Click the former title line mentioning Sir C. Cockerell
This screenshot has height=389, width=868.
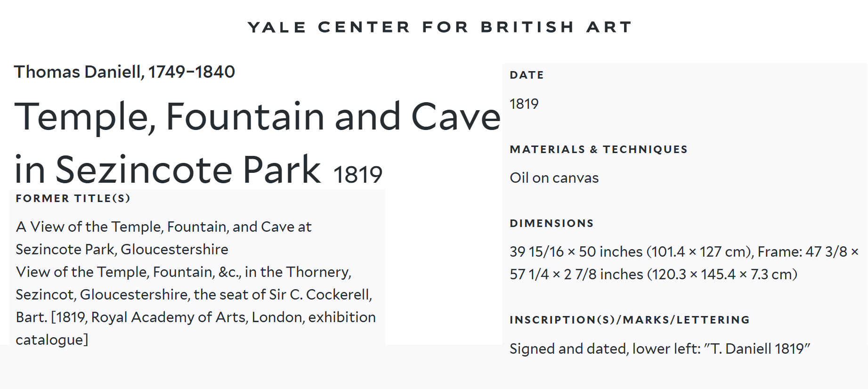coord(194,295)
